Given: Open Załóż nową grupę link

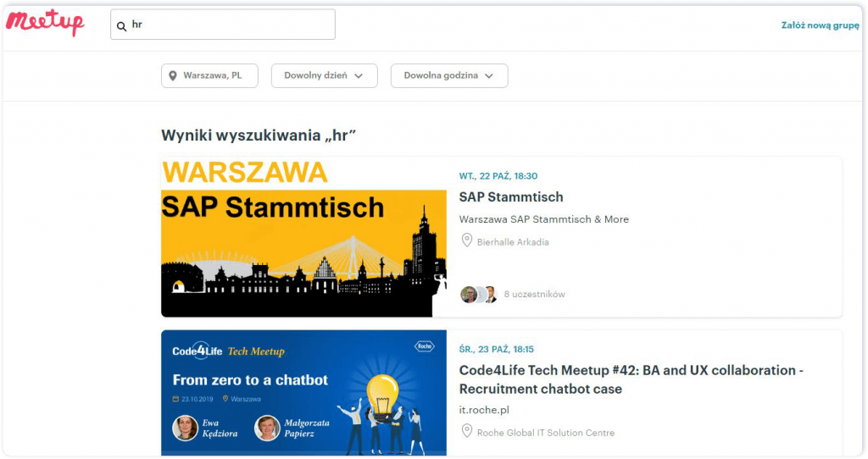Looking at the screenshot, I should [820, 25].
